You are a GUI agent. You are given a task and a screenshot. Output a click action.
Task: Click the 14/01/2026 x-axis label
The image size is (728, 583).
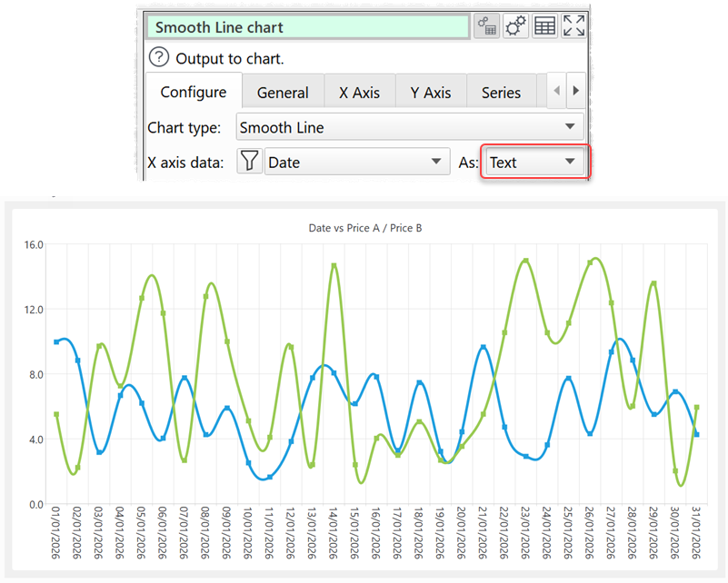[x=334, y=532]
